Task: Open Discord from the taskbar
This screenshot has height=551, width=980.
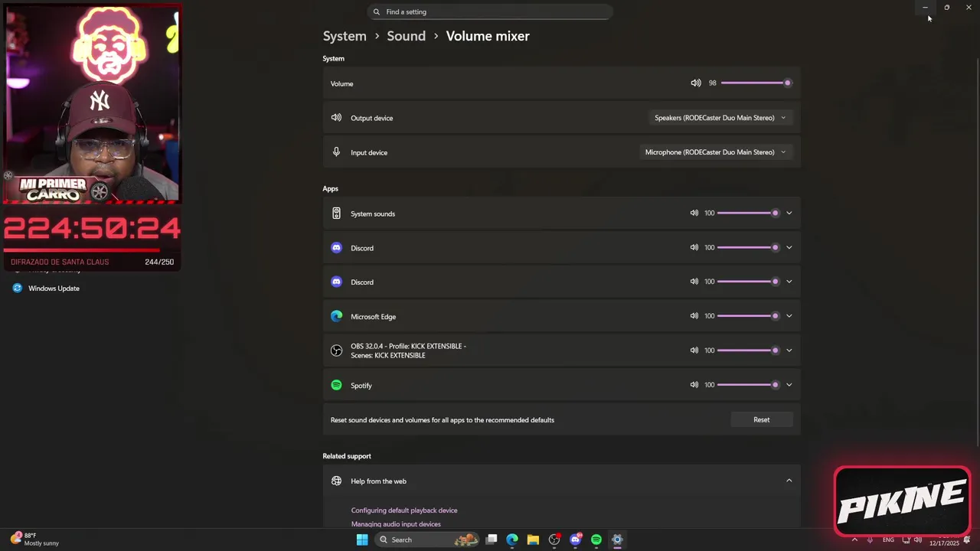Action: (576, 540)
